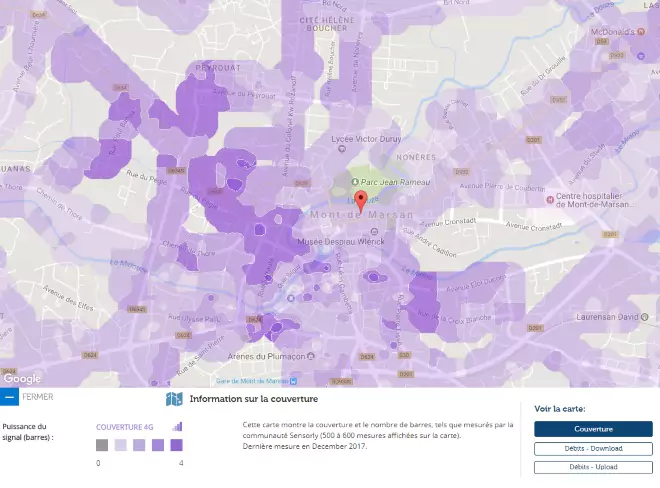
Task: Collapse the panel with the blue minus button
Action: point(9,397)
